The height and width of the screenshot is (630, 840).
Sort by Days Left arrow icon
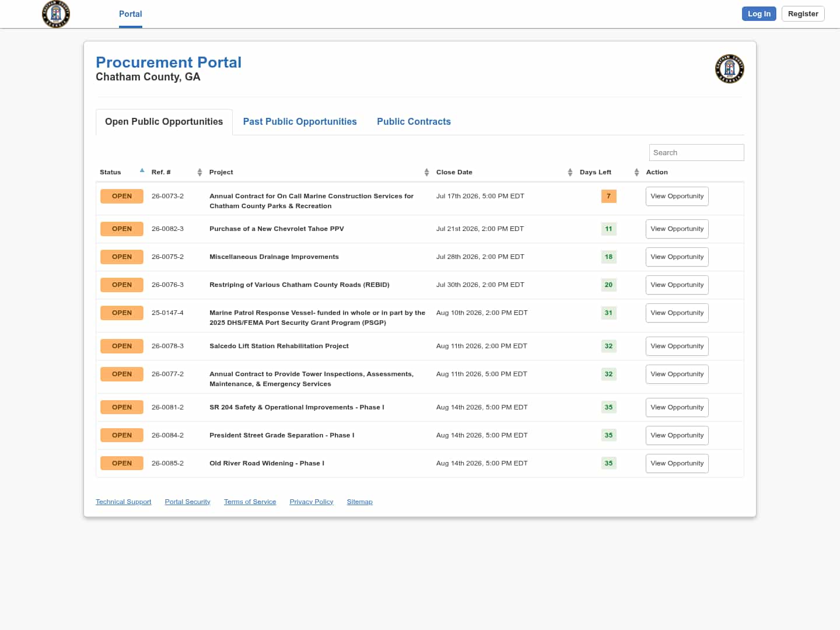636,172
